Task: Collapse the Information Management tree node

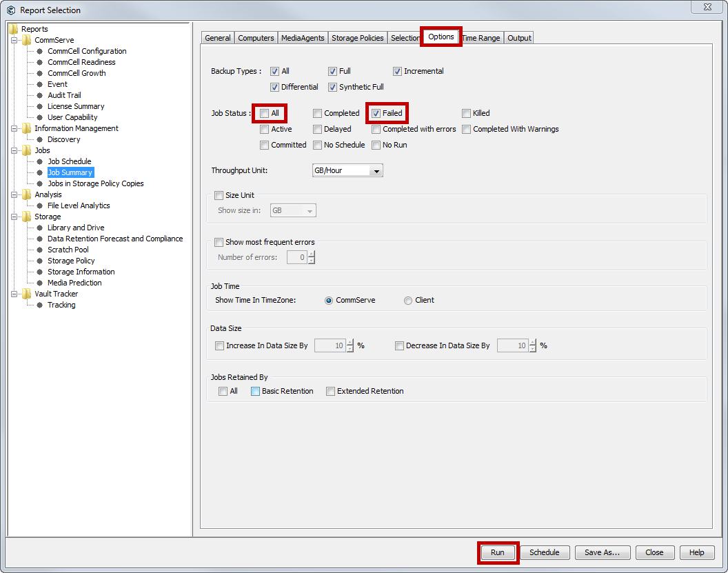Action: click(14, 129)
